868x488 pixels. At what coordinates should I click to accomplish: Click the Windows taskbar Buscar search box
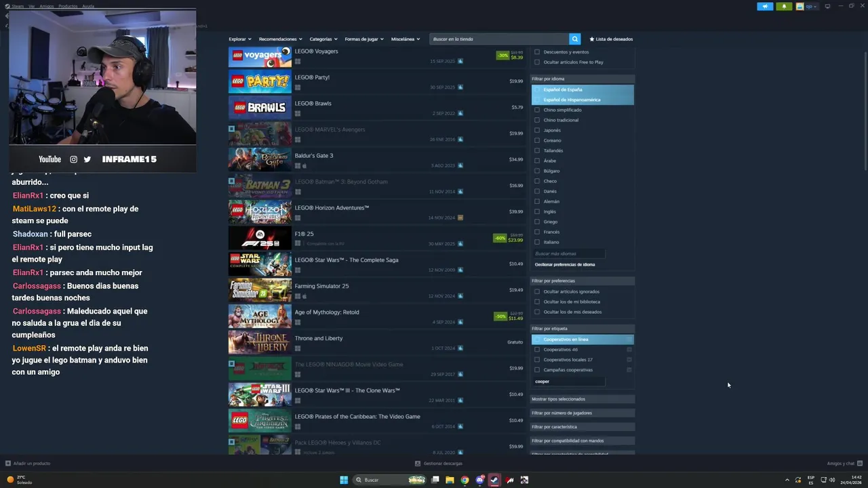390,480
